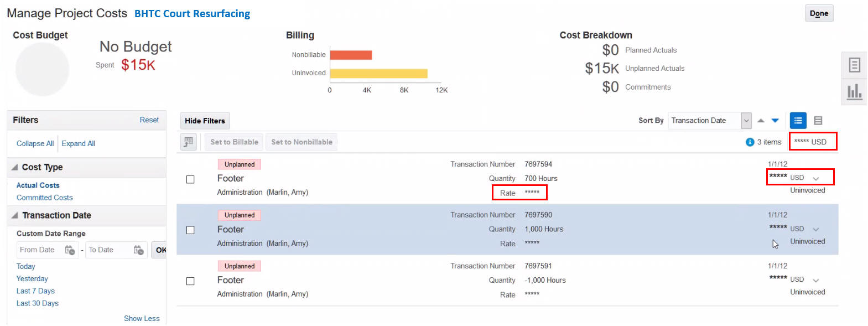Collapse the Cost Type filter section
The image size is (868, 326).
click(x=15, y=167)
